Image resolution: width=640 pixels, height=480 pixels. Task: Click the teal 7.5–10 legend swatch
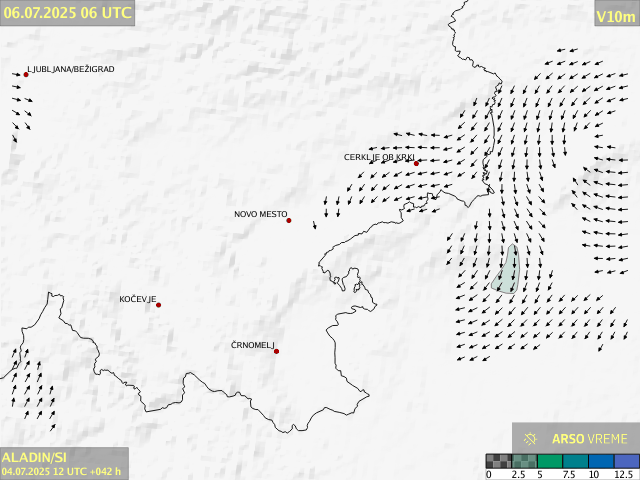coord(576,461)
